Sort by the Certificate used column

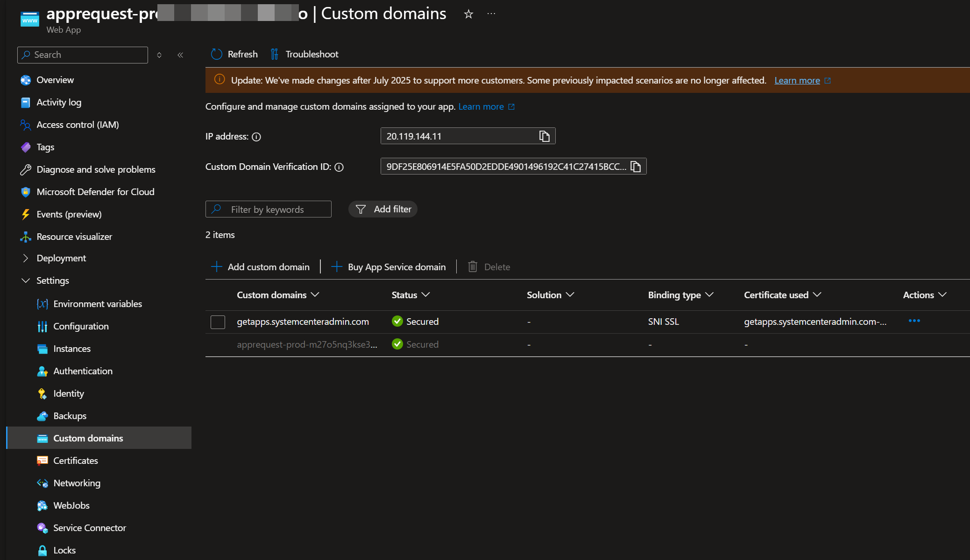pos(782,295)
